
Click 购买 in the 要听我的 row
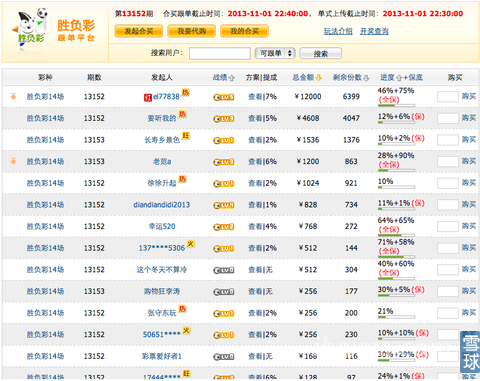pyautogui.click(x=469, y=118)
